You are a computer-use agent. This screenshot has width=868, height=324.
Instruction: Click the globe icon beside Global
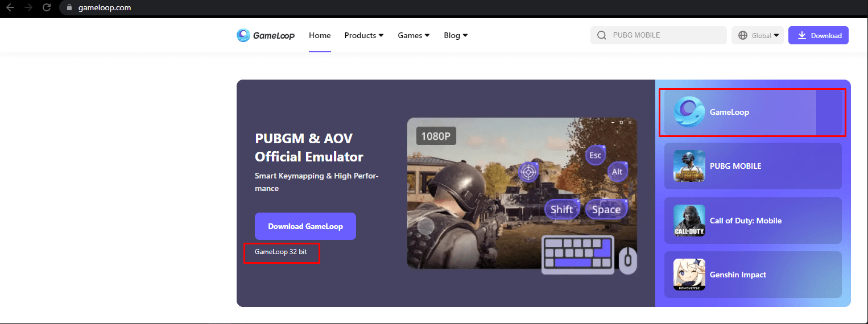[x=743, y=35]
